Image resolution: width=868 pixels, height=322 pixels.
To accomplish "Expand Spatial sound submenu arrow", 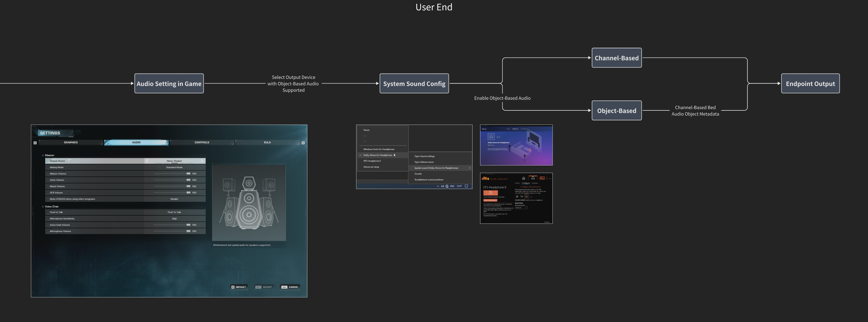I will 469,168.
